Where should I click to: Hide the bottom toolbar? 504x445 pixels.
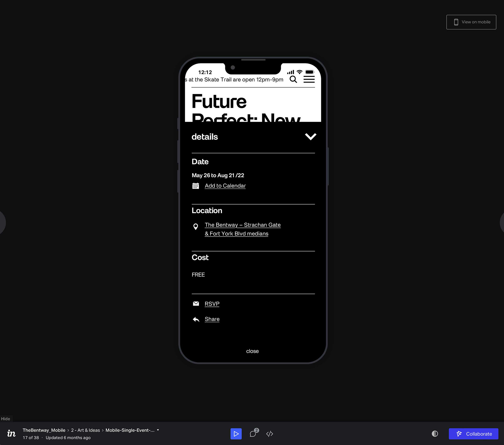pyautogui.click(x=6, y=419)
